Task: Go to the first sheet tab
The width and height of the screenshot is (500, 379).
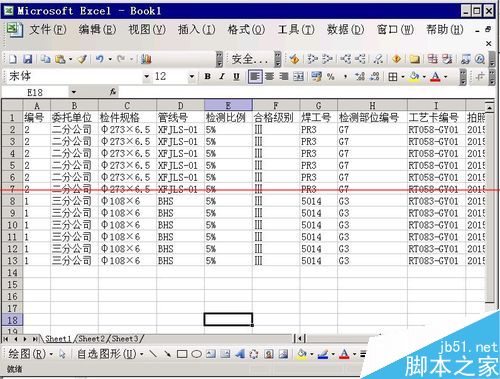Action: point(6,339)
